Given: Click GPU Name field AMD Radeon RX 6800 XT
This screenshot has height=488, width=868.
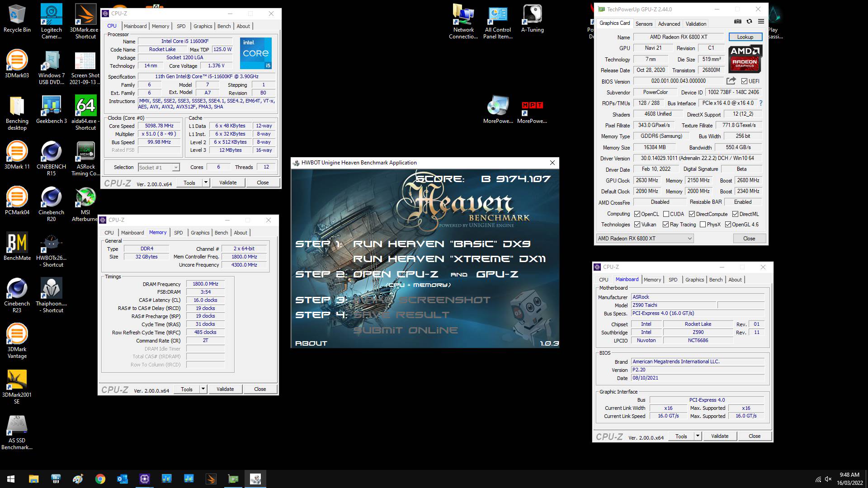Looking at the screenshot, I should pos(679,37).
